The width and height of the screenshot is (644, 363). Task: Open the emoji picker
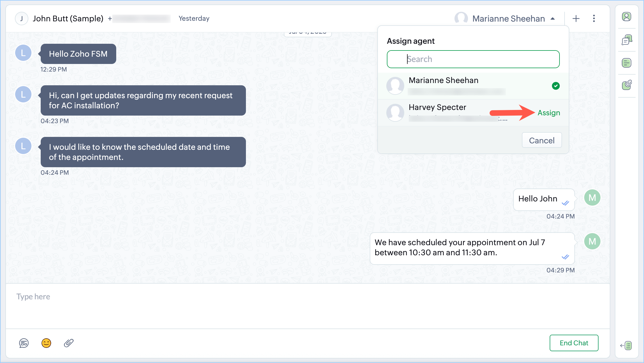(x=46, y=343)
